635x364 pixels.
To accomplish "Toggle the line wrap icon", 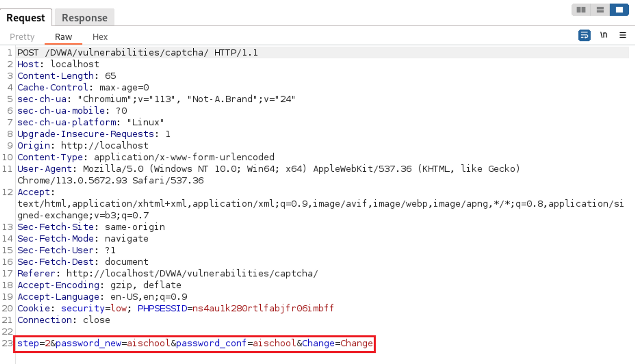I will click(x=584, y=35).
